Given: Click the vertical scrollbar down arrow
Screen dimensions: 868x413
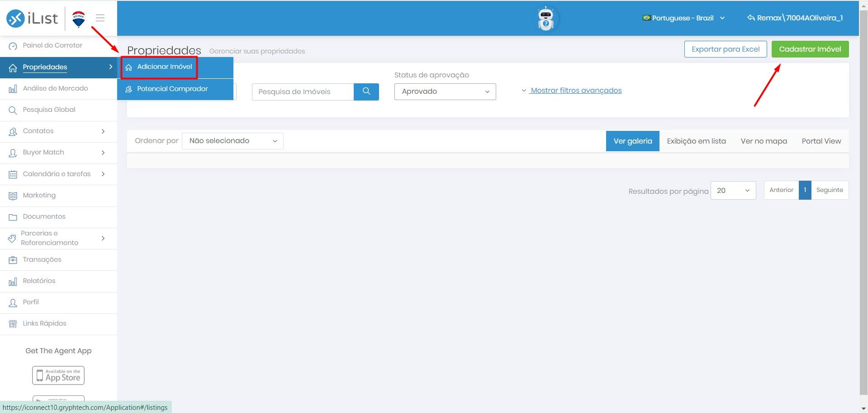Looking at the screenshot, I should click(863, 408).
